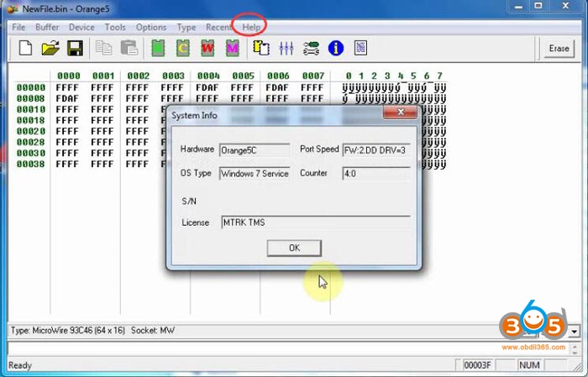This screenshot has height=377, width=588.
Task: Click the Ready status text
Action: coord(20,365)
